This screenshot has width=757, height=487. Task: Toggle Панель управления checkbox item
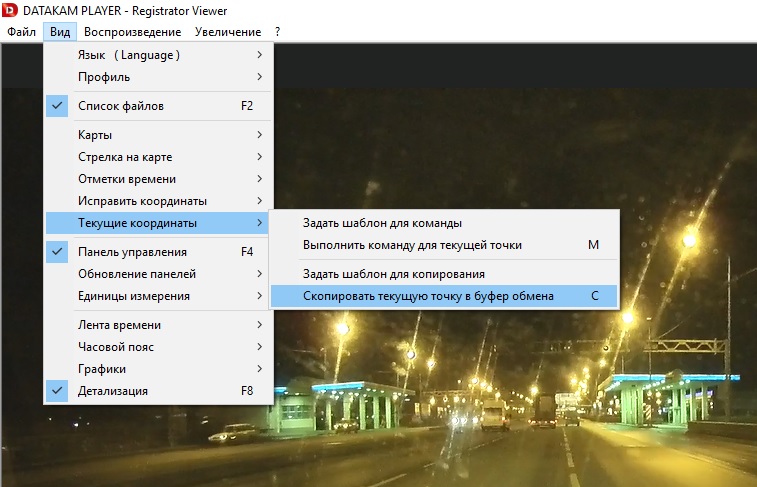[x=158, y=252]
